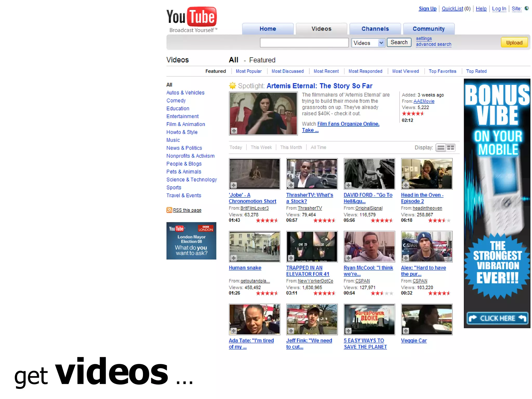Add Ada Tate video to QuickList
Viewport: 532px width, 399px height.
pos(234,331)
